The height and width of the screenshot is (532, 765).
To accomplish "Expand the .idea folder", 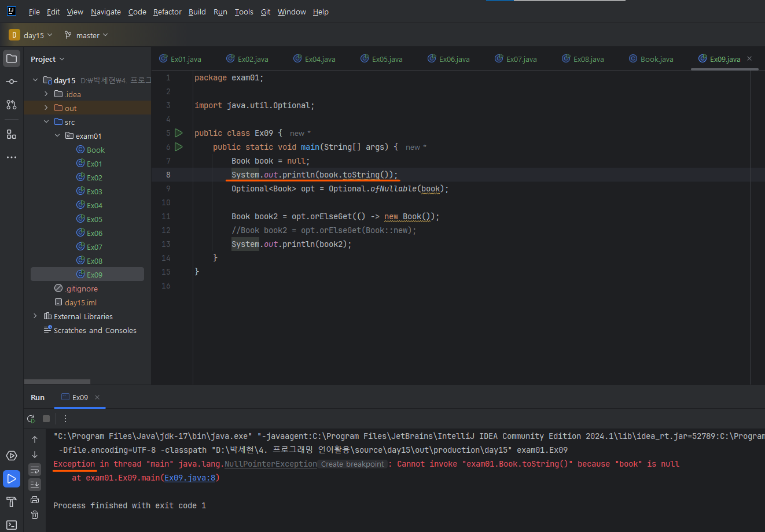I will click(x=46, y=94).
